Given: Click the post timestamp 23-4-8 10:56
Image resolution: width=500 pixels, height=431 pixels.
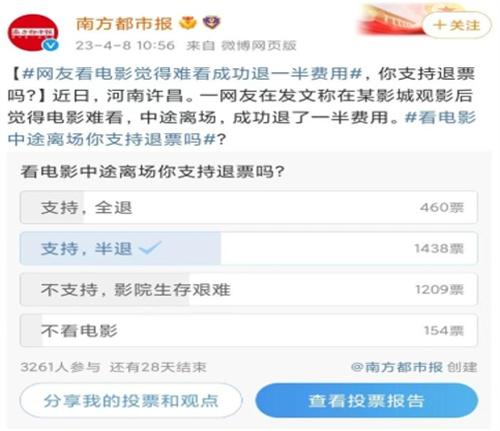Looking at the screenshot, I should pyautogui.click(x=125, y=45).
